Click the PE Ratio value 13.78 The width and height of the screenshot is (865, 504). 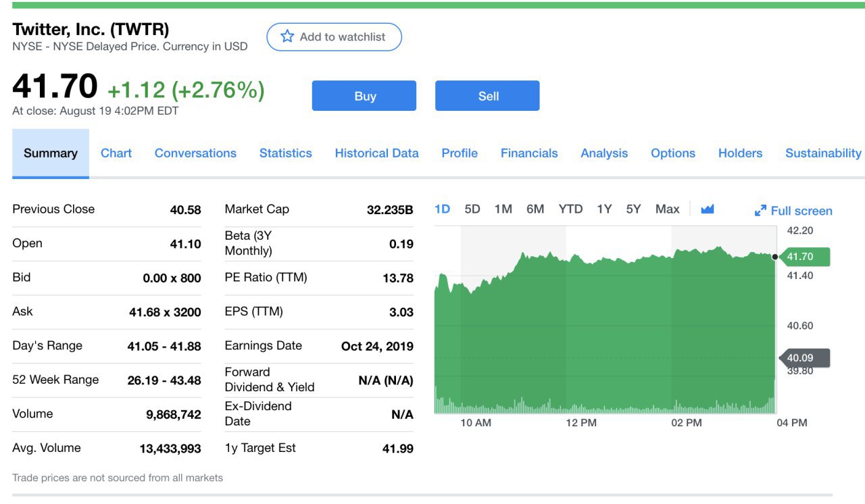pyautogui.click(x=398, y=278)
